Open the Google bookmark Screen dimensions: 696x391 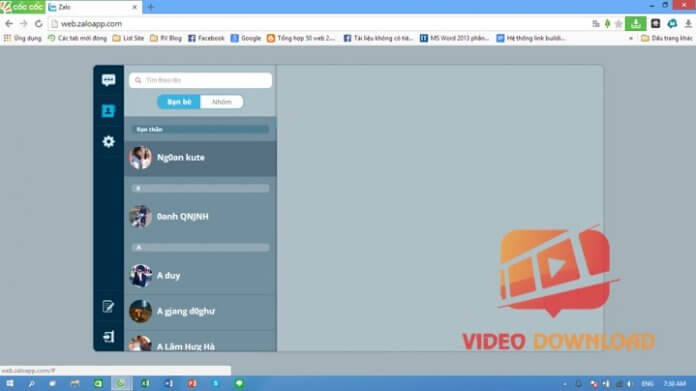246,38
